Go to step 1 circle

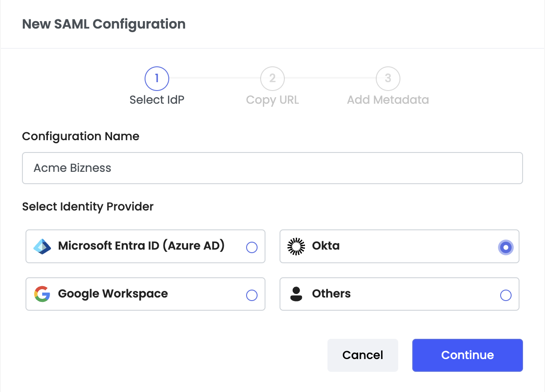tap(157, 79)
